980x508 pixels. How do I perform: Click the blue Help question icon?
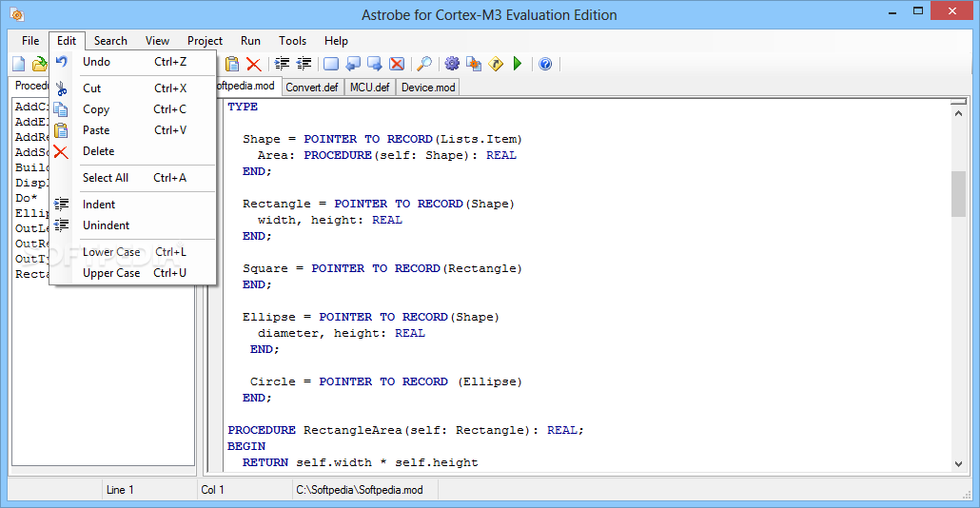[545, 64]
